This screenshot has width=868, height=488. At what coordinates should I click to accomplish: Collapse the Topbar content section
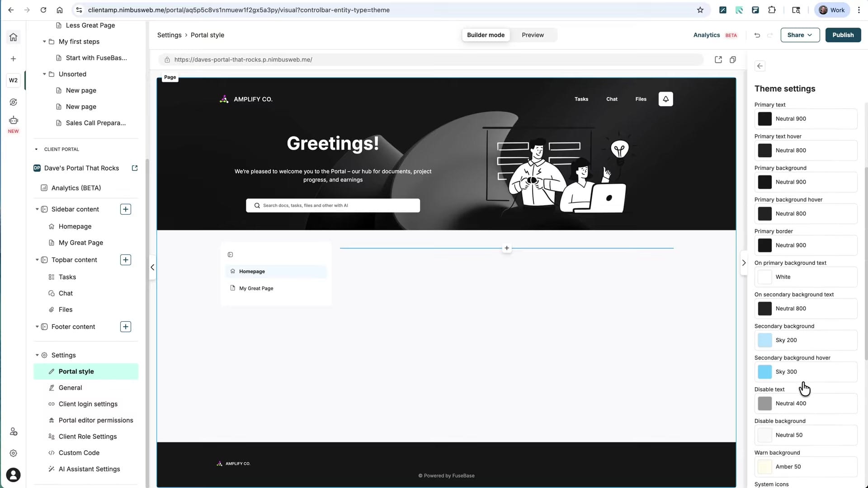click(37, 260)
